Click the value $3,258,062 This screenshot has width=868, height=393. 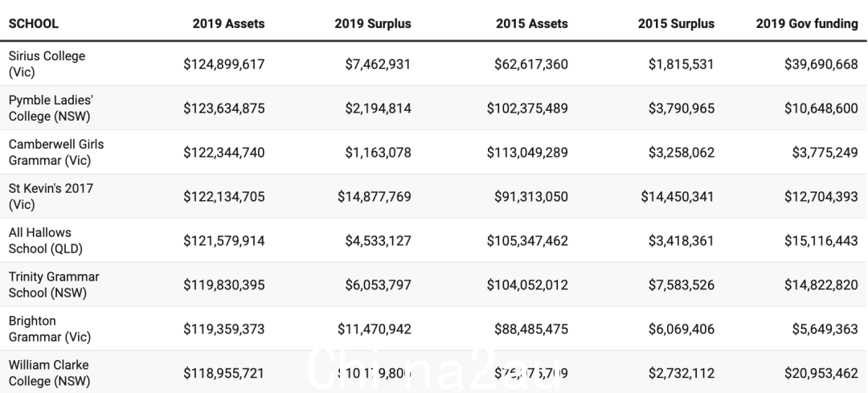click(x=682, y=153)
